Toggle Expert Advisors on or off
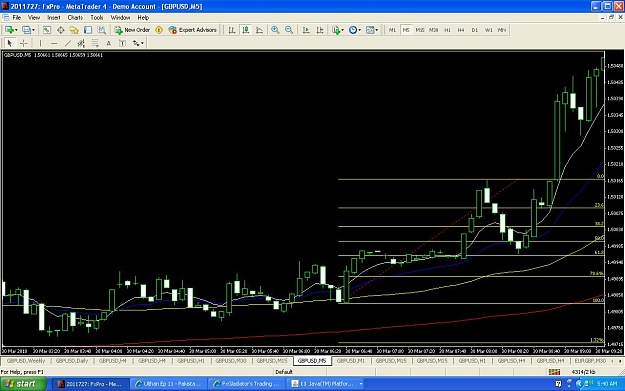Image resolution: width=625 pixels, height=391 pixels. point(193,30)
